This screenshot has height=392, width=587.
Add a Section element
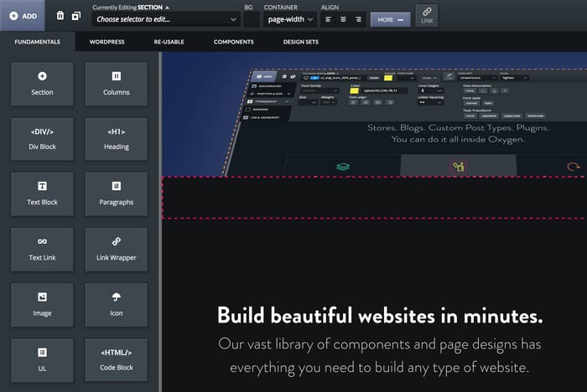tap(42, 83)
